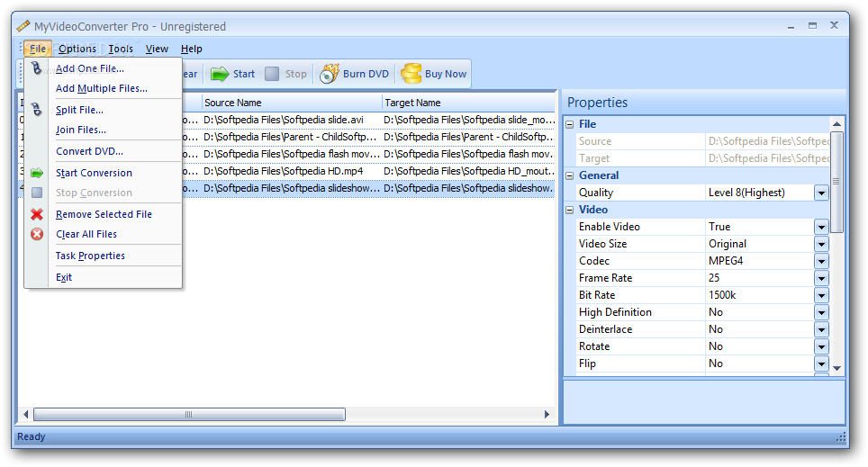Click the Add One File menu icon

tap(37, 68)
